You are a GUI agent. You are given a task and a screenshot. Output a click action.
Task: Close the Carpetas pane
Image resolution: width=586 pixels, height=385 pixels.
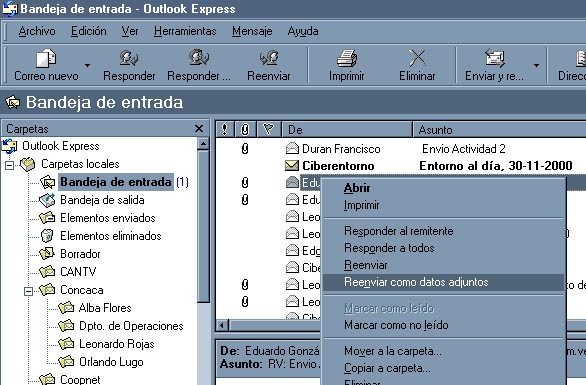[x=199, y=129]
